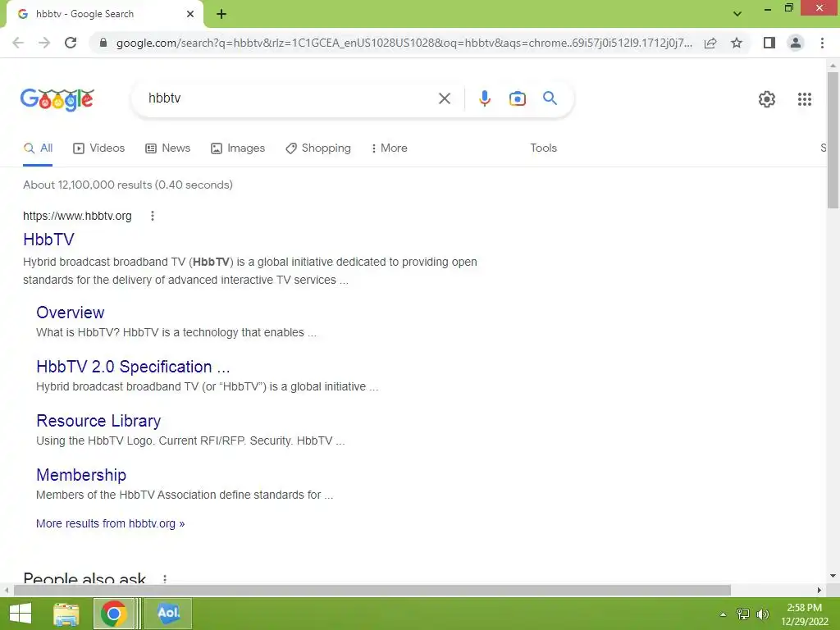View site information lock icon
The width and height of the screenshot is (840, 630).
(103, 43)
